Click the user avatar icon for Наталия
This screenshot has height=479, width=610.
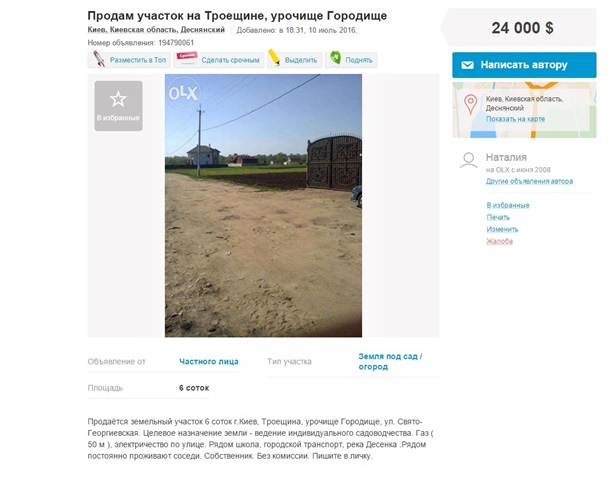coord(468,160)
